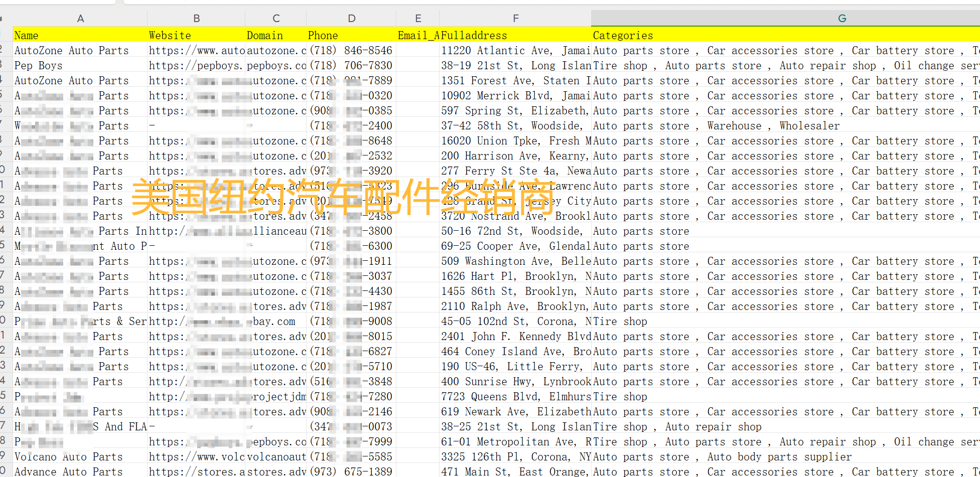The height and width of the screenshot is (477, 980).
Task: Select address '2110 Ralph Ave, Brooklyn'
Action: point(515,306)
